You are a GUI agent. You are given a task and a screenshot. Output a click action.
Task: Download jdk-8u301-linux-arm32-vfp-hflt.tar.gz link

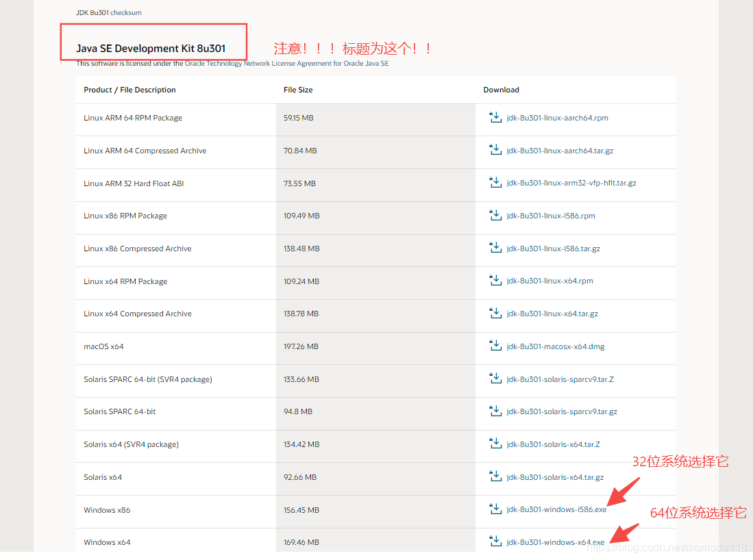571,183
